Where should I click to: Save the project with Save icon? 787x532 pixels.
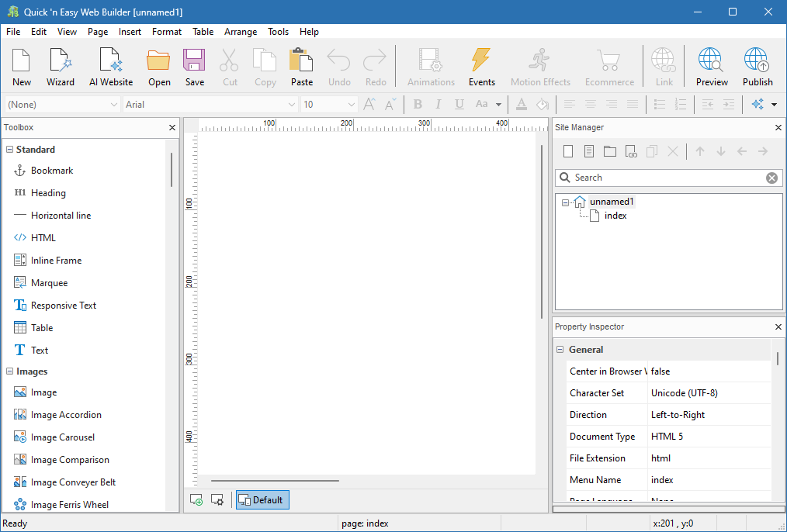click(x=194, y=67)
